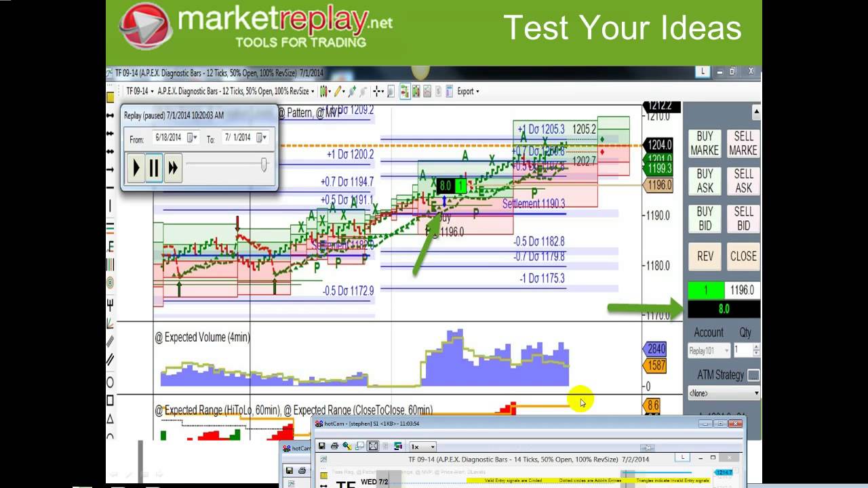
Task: Click the zoom-in magnifier icon
Action: (x=352, y=91)
